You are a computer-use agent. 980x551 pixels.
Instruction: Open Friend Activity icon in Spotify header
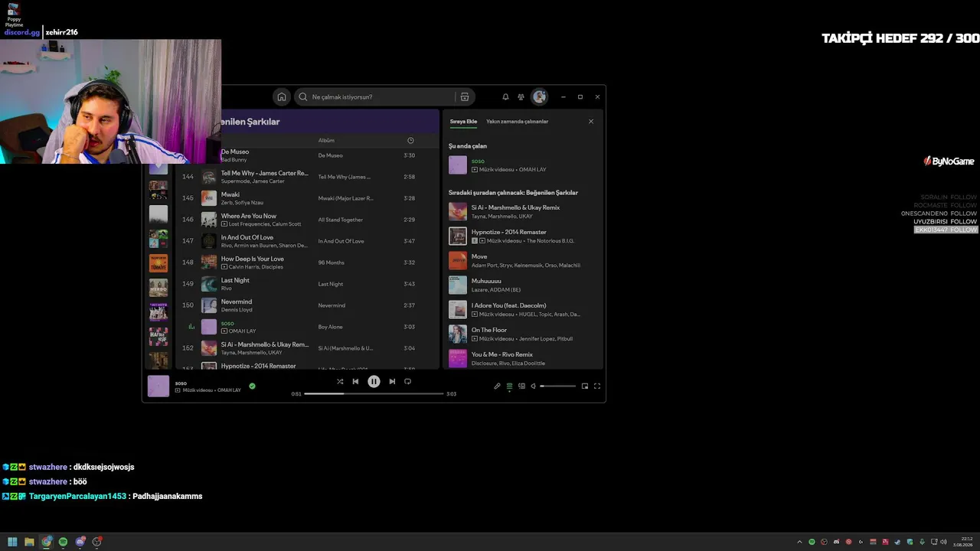pos(521,97)
